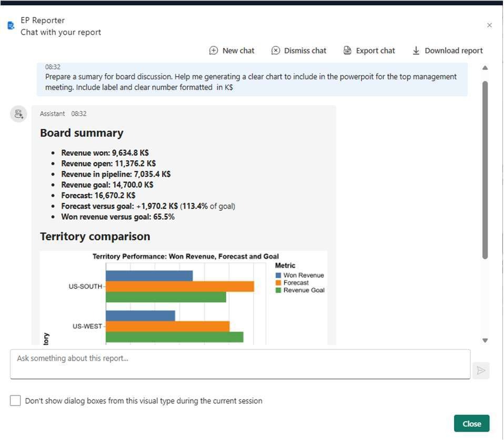Screen dimensions: 504x440
Task: Close the chat dialog with X icon
Action: pos(489,25)
